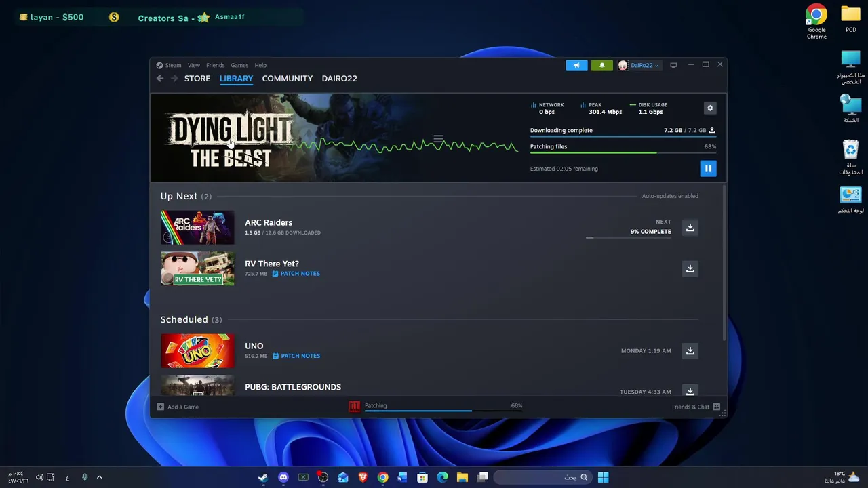The height and width of the screenshot is (488, 868).
Task: Open the View menu
Action: (193, 65)
